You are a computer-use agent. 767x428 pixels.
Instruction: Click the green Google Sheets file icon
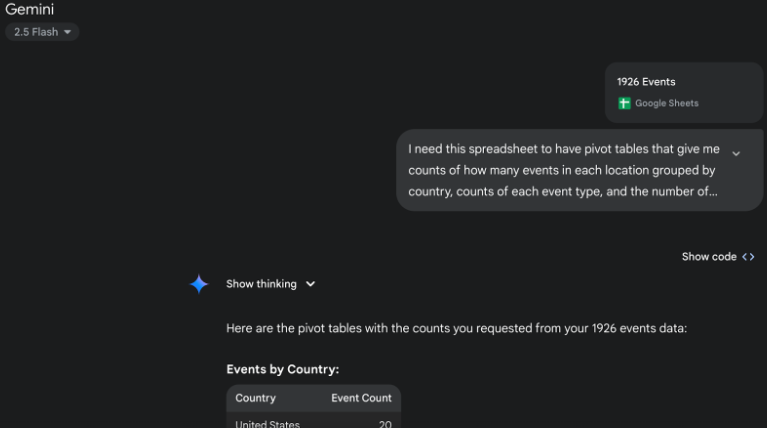tap(624, 103)
